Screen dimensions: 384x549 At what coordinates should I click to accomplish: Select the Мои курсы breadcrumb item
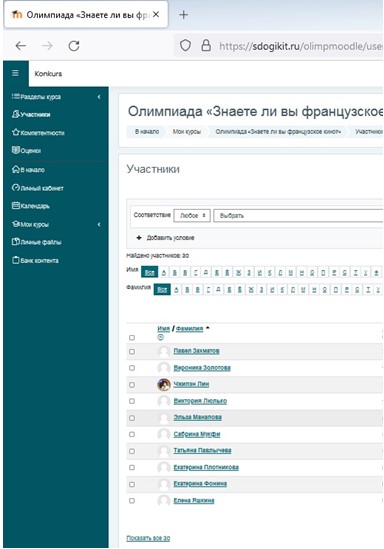pyautogui.click(x=187, y=132)
